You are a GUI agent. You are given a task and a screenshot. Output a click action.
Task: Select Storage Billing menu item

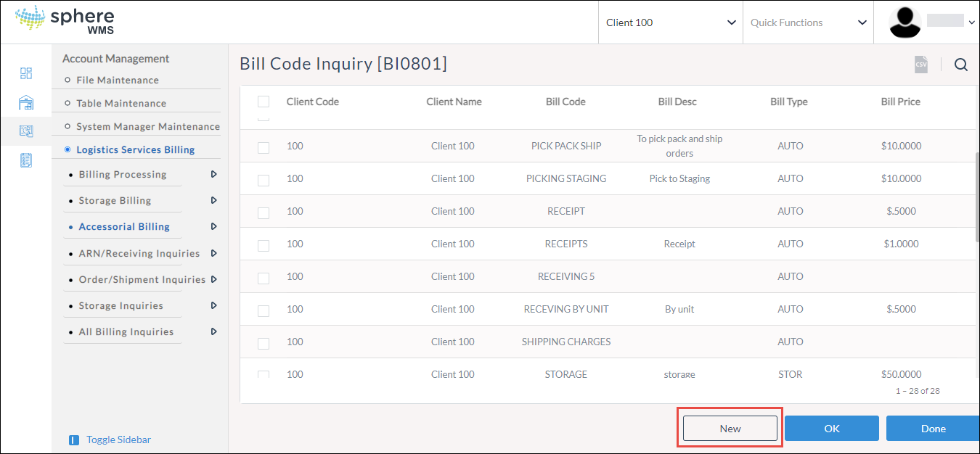click(115, 200)
